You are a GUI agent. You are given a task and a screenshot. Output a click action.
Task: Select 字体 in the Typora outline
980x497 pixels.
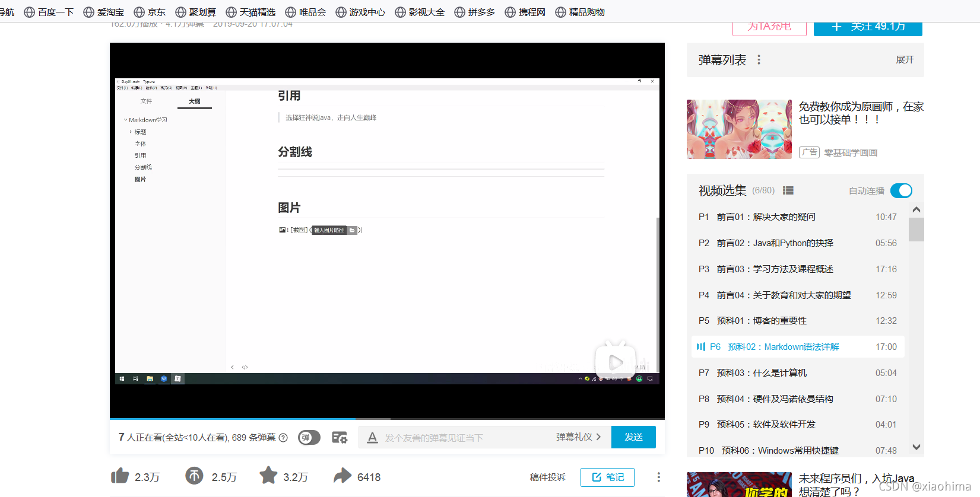tap(141, 144)
